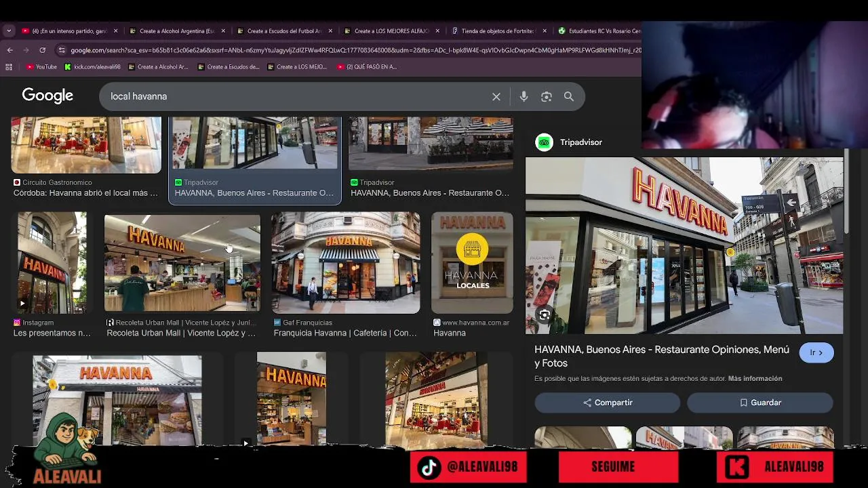868x488 pixels.
Task: Close the 'En un intenso partido' tab
Action: click(115, 31)
